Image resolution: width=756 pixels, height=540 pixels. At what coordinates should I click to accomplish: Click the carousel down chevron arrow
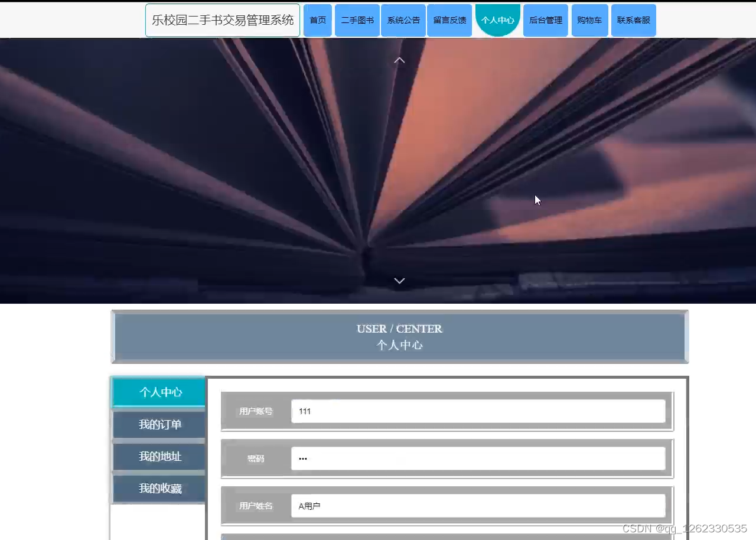[x=399, y=281]
